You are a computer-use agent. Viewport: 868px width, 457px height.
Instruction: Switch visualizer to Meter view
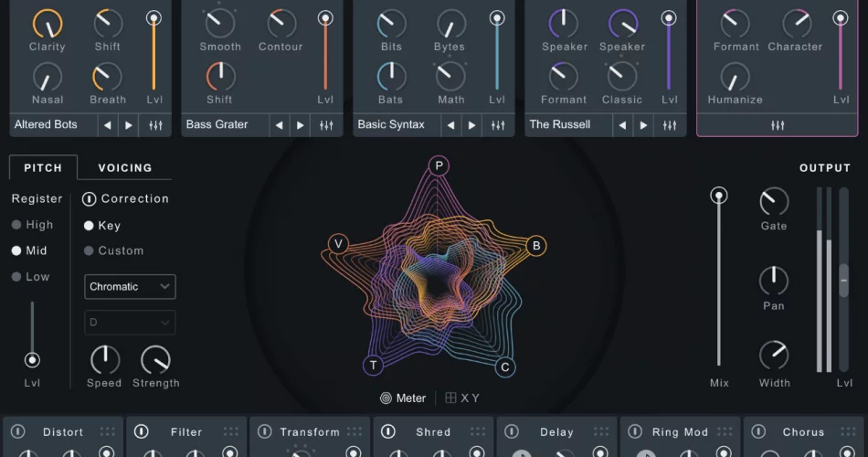coord(403,399)
